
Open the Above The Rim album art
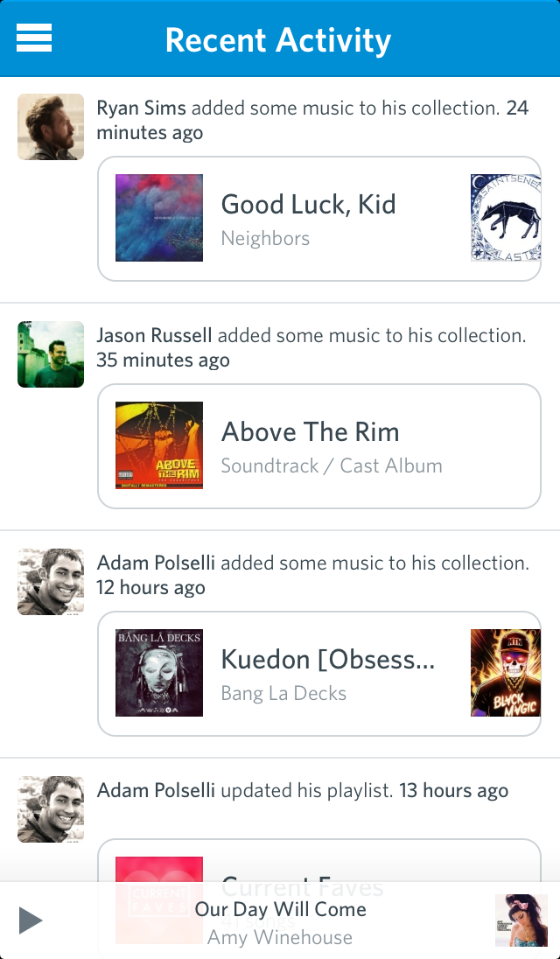point(159,445)
